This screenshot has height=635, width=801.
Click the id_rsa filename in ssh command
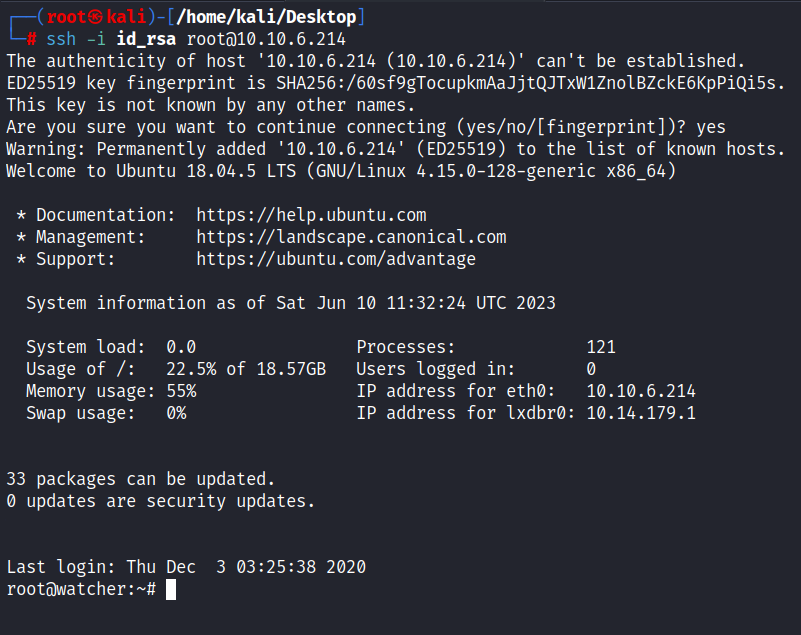pos(146,39)
